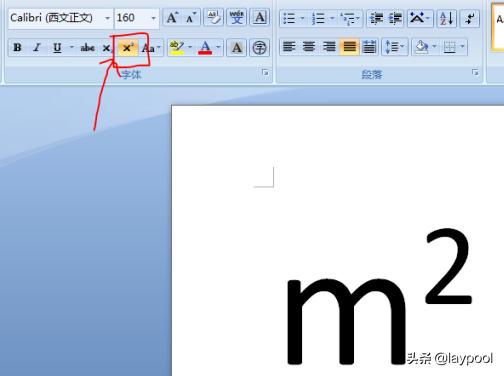Open the font name dropdown

pyautogui.click(x=107, y=18)
